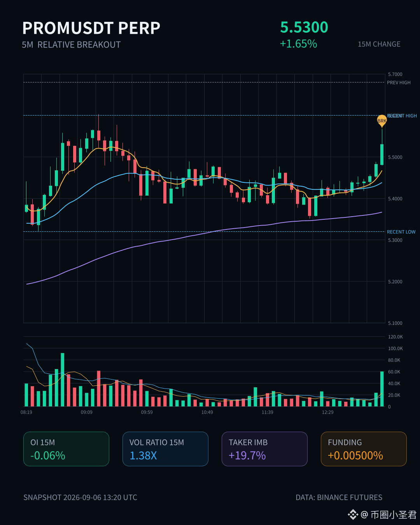Click the PREV HIGH line label
Viewport: 420px width, 525px height.
pyautogui.click(x=399, y=82)
